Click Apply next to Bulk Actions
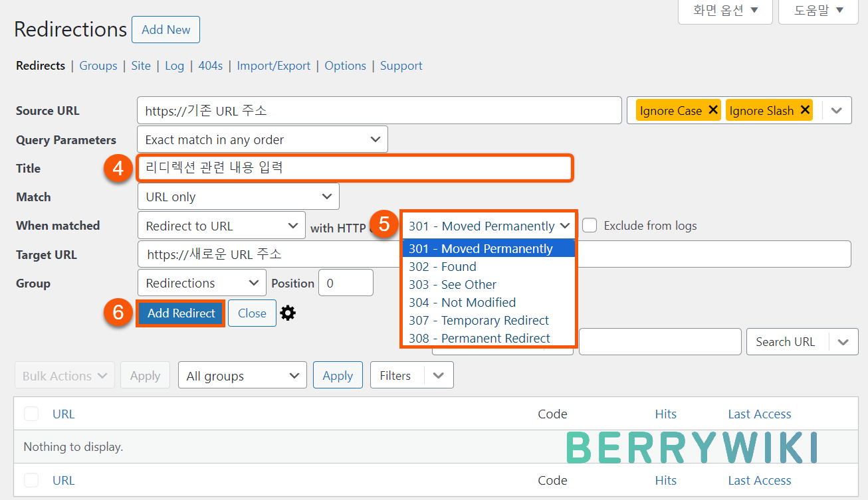The width and height of the screenshot is (868, 500). pyautogui.click(x=145, y=376)
